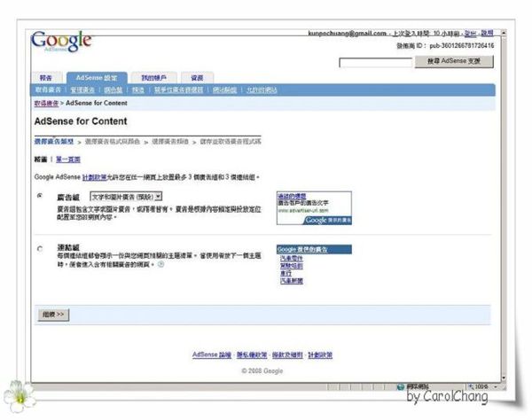Click the 計劃政策 footer link
The height and width of the screenshot is (420, 532).
(x=320, y=355)
